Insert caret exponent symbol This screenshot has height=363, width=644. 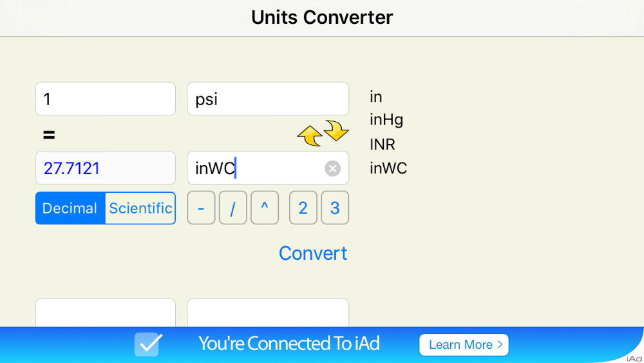(265, 208)
